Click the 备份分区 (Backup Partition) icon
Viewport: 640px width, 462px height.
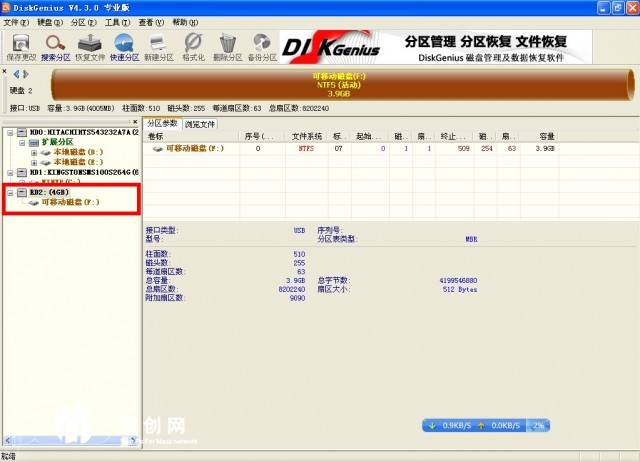[x=262, y=44]
